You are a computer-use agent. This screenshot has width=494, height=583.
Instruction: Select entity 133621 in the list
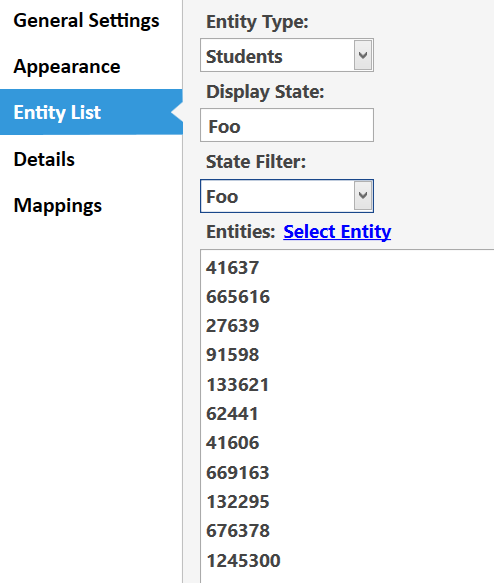238,384
